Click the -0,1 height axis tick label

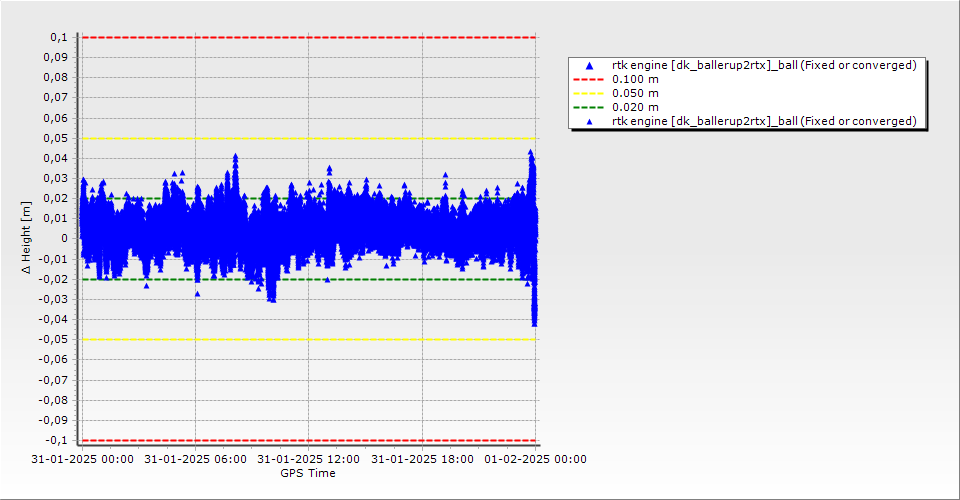click(56, 440)
